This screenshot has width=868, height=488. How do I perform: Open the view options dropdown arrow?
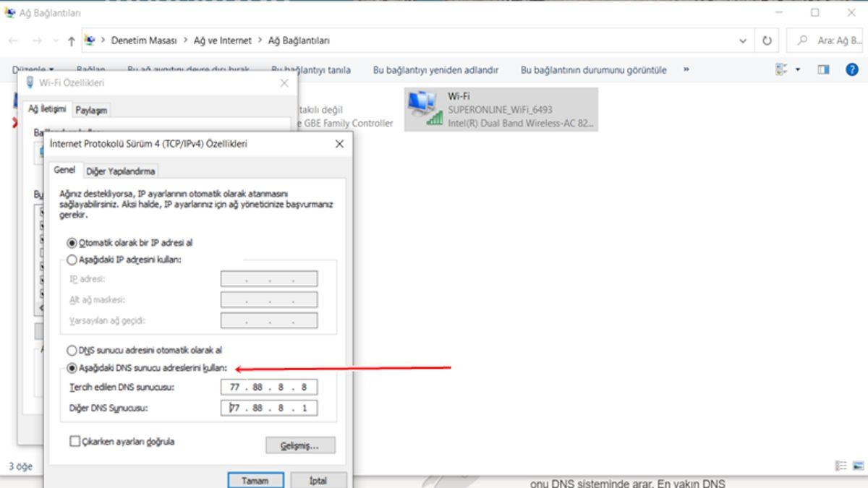click(x=798, y=70)
